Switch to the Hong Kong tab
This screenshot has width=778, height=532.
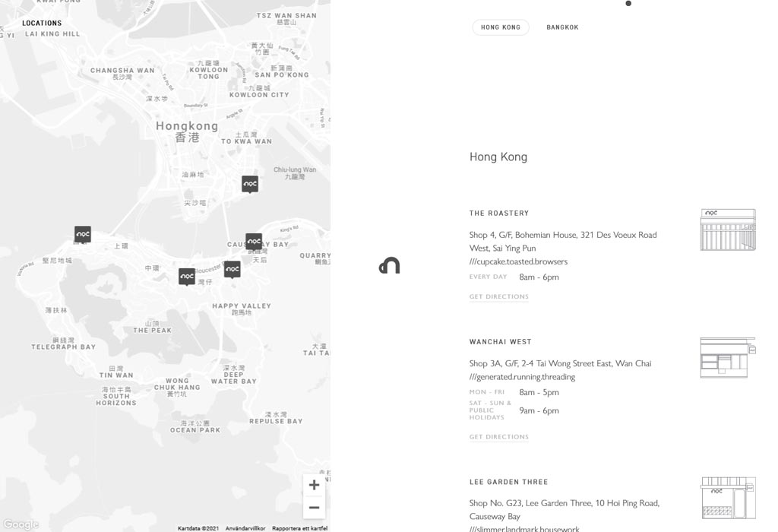pyautogui.click(x=501, y=27)
